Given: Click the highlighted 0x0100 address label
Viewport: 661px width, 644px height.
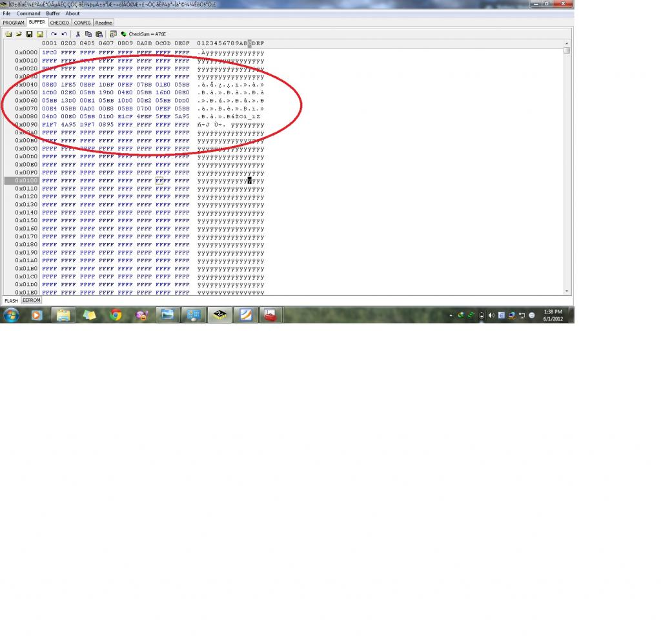Looking at the screenshot, I should (x=22, y=180).
